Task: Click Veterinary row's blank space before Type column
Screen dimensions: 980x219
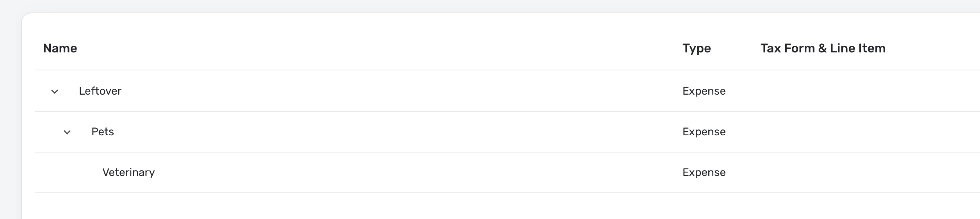Action: 390,172
